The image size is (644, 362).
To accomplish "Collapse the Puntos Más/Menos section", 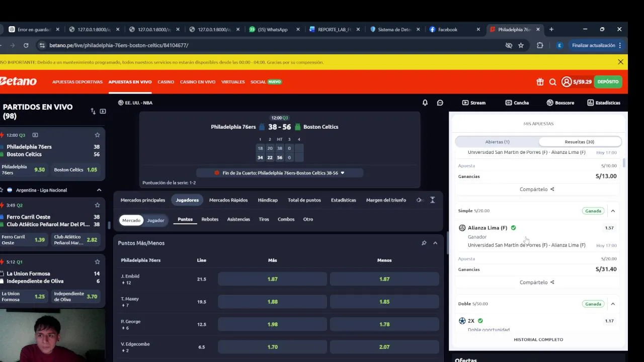I will [435, 243].
